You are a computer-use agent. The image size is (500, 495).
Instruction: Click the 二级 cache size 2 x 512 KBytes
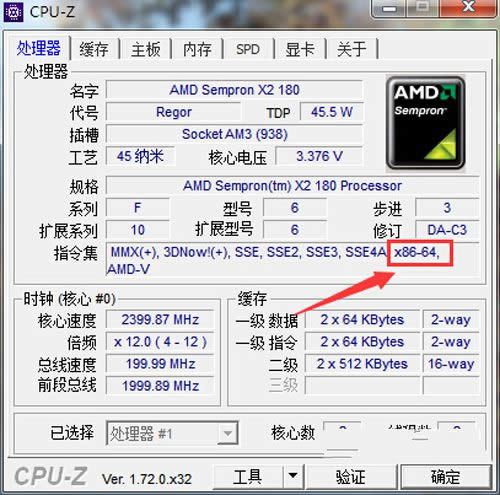362,364
